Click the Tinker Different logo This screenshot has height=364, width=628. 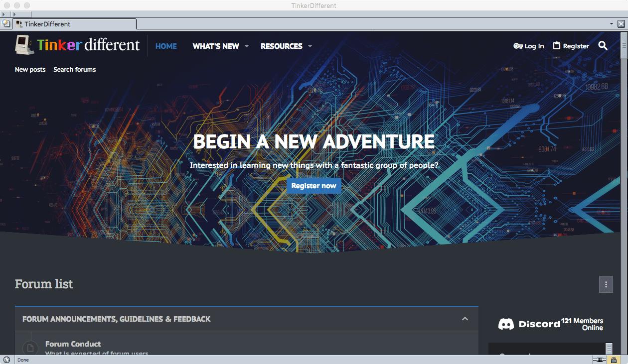tap(77, 45)
